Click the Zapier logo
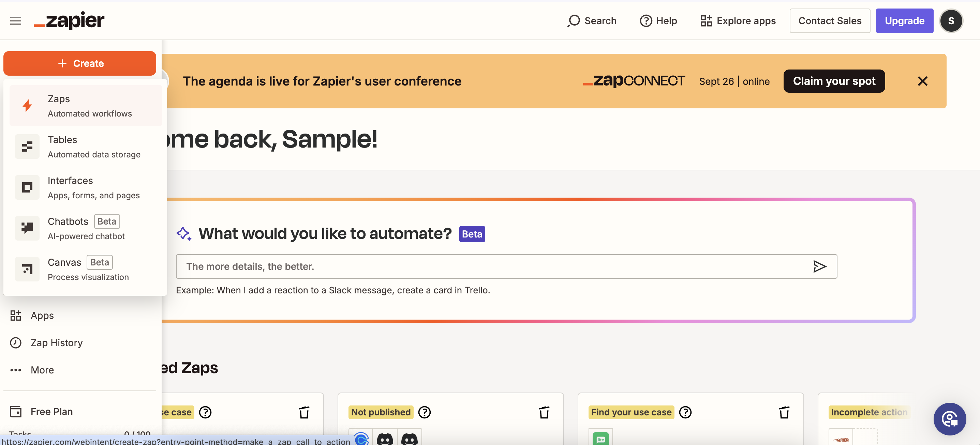 [69, 21]
